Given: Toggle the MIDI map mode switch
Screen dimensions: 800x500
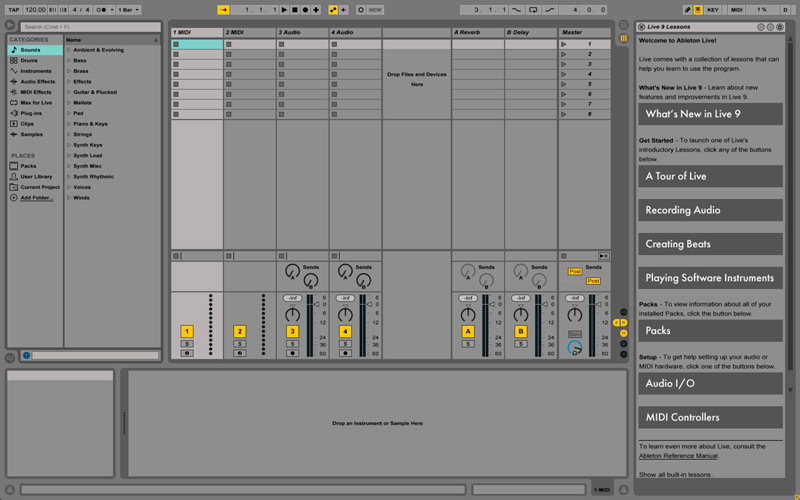Looking at the screenshot, I should click(x=736, y=10).
